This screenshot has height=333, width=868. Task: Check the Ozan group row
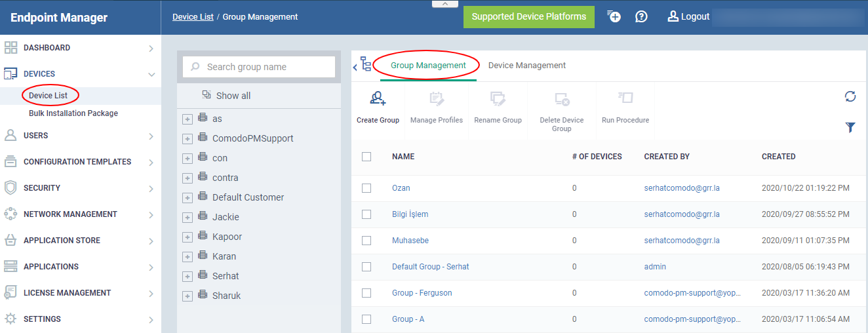pyautogui.click(x=366, y=188)
